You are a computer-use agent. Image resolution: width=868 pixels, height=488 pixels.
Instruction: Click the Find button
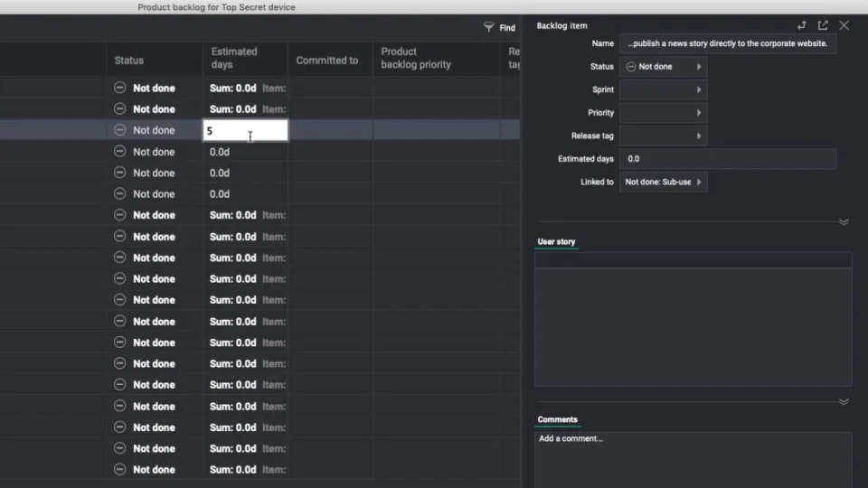(x=507, y=28)
